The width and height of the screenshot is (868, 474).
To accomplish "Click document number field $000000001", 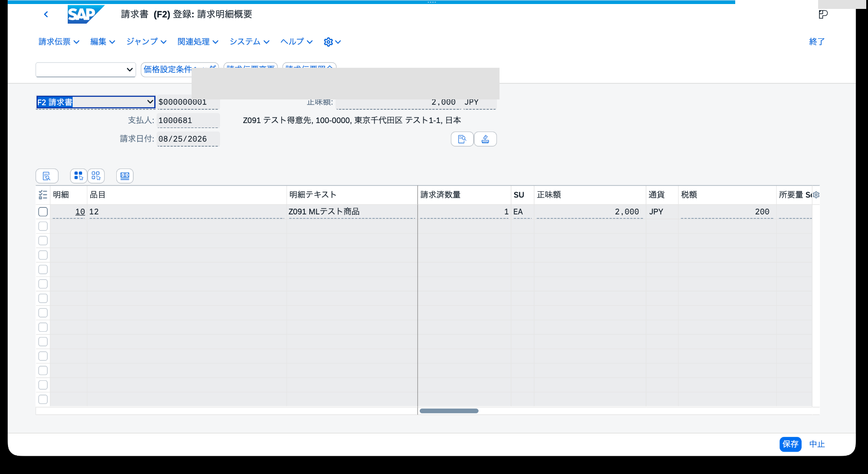I will (188, 102).
